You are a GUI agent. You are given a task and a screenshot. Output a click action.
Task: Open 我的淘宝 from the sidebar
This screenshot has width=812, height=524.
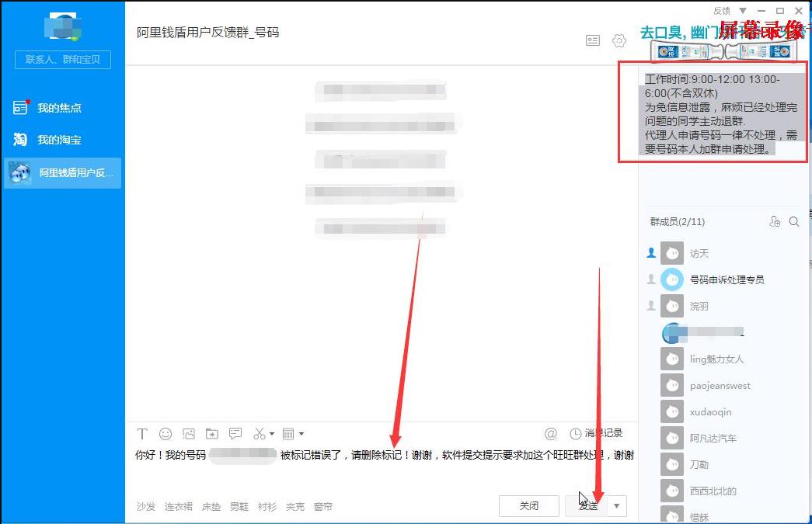tap(59, 140)
